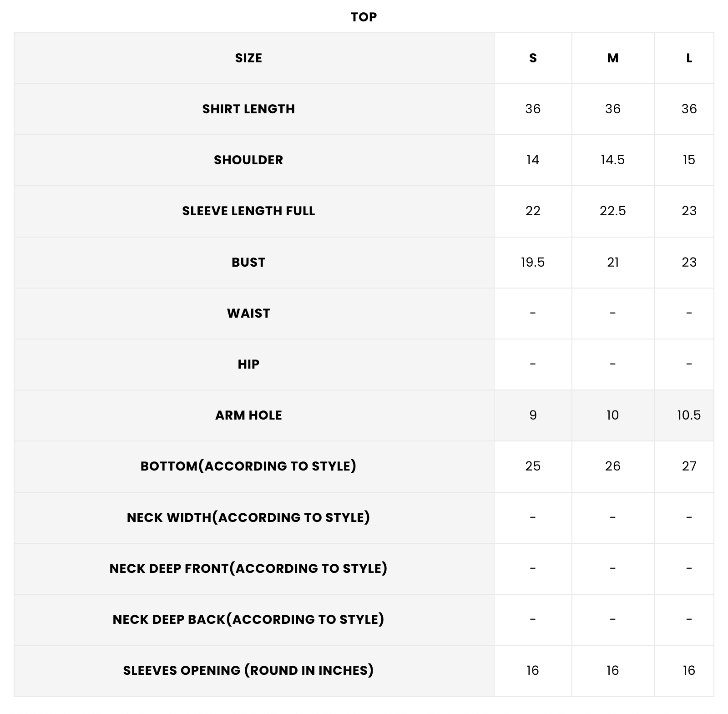
Task: Click the L size column header
Action: pyautogui.click(x=689, y=58)
